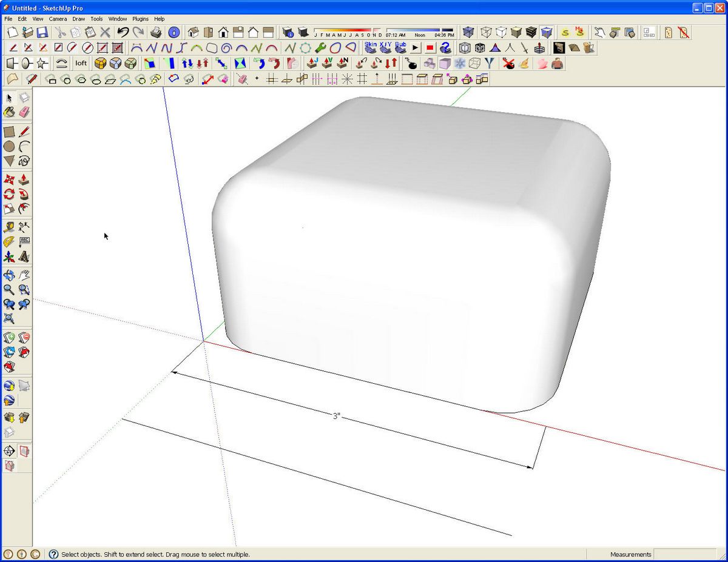This screenshot has height=562, width=728.
Task: Select the Paint Bucket tool
Action: coord(9,112)
